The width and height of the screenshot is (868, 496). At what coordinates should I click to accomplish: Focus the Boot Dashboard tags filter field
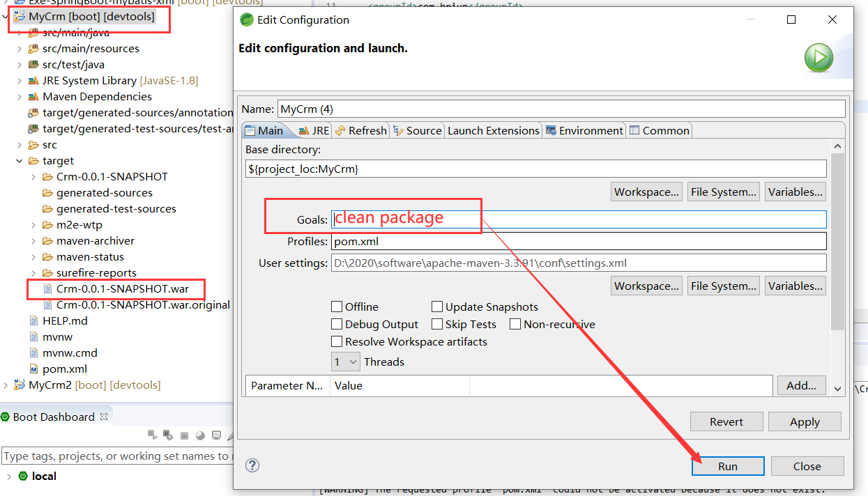[x=116, y=456]
